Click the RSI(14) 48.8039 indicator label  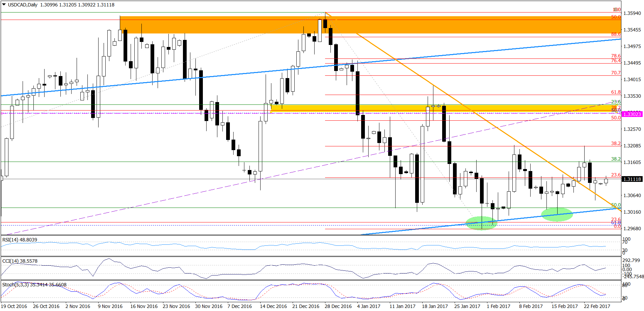(x=20, y=240)
